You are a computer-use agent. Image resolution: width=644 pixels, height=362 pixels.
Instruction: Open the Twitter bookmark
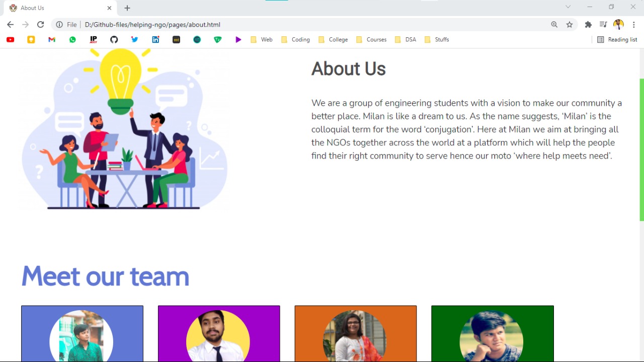pos(135,40)
